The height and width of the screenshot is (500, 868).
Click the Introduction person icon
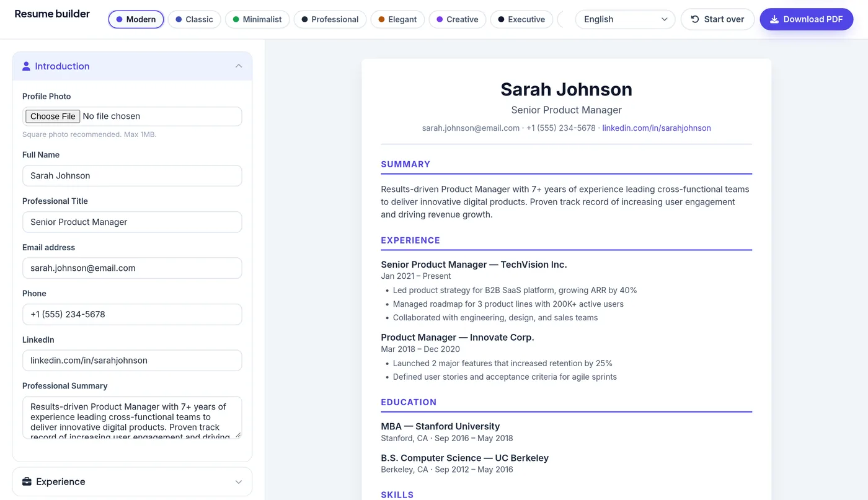point(27,66)
